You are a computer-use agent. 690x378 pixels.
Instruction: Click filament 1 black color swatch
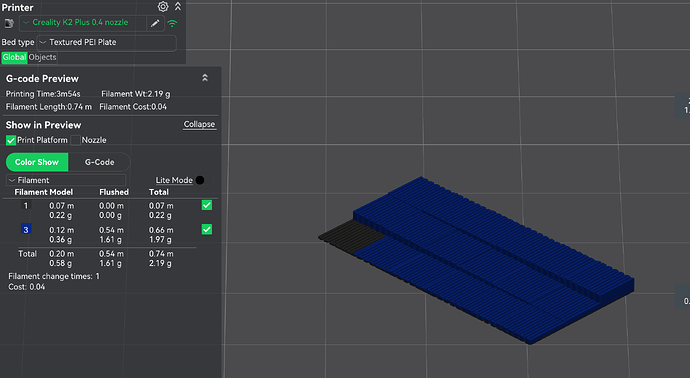click(26, 206)
